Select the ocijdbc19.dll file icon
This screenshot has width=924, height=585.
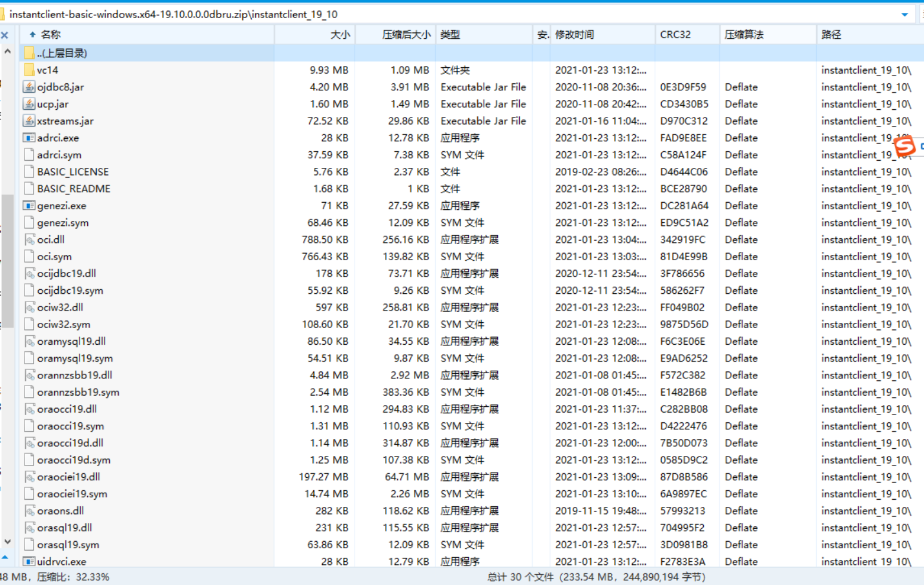click(x=29, y=273)
